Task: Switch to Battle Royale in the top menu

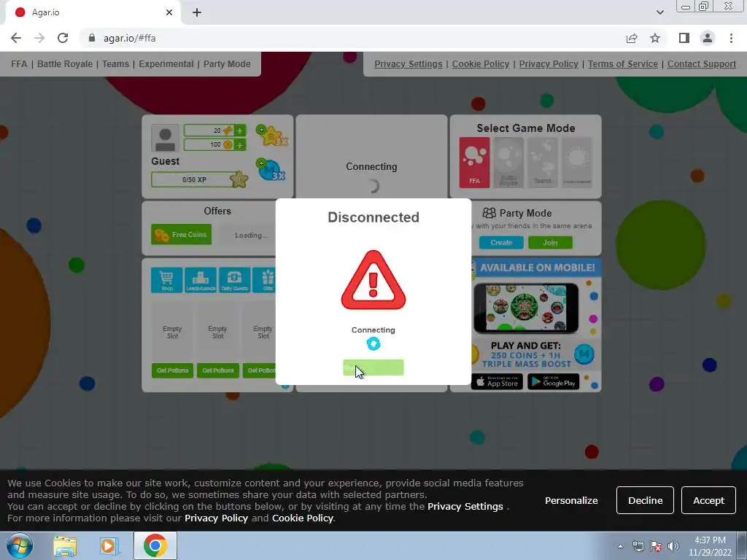Action: (65, 64)
